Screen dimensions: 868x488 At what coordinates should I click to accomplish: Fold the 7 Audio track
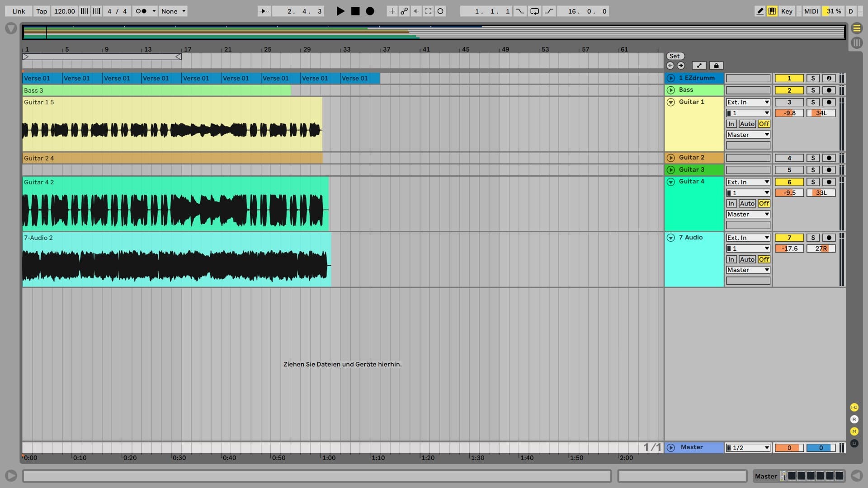[x=671, y=238]
